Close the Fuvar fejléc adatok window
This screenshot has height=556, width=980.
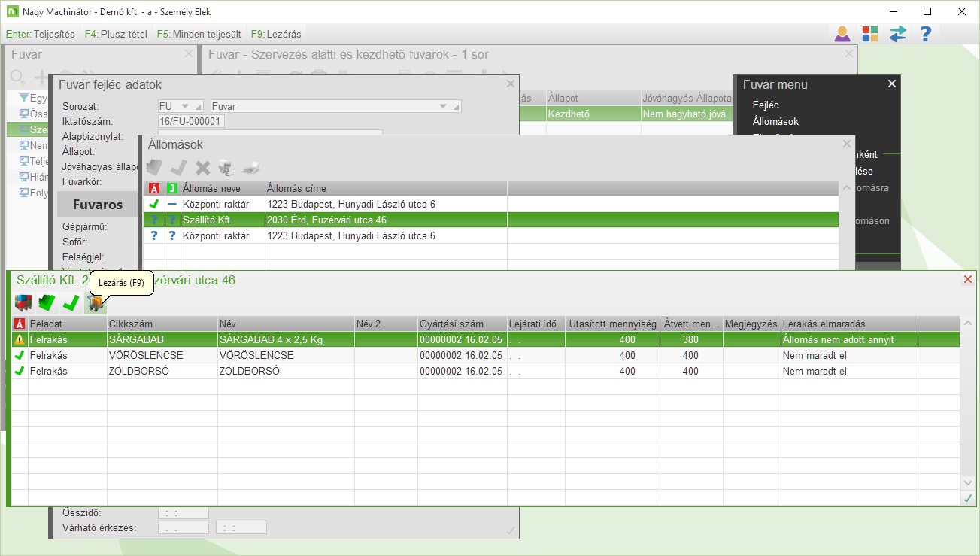(x=511, y=84)
